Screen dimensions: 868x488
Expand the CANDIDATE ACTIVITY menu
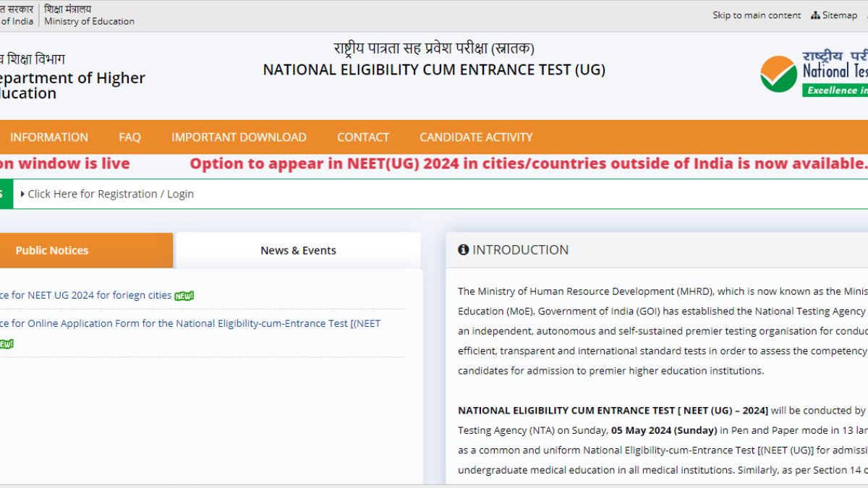(x=476, y=137)
